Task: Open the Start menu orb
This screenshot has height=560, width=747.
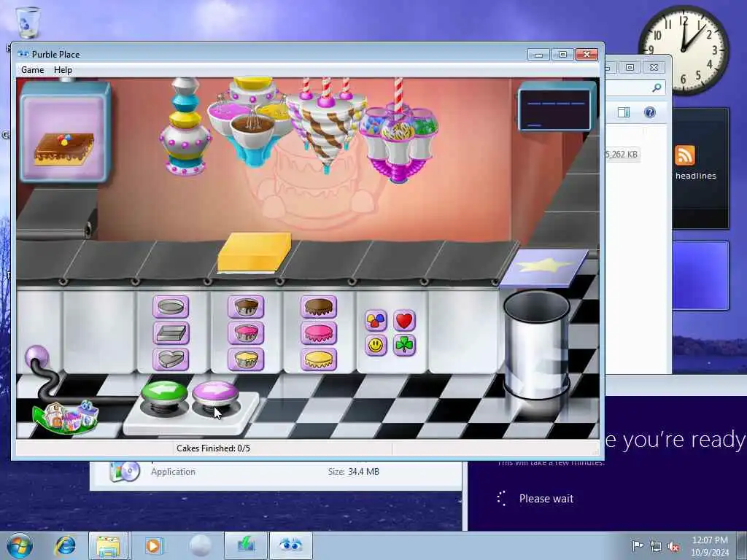Action: click(20, 545)
